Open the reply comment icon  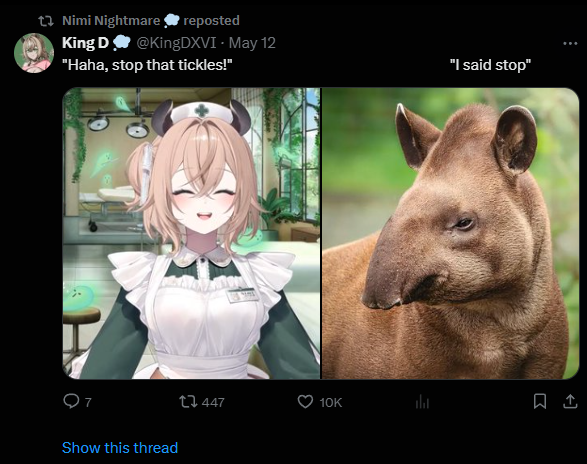[71, 401]
